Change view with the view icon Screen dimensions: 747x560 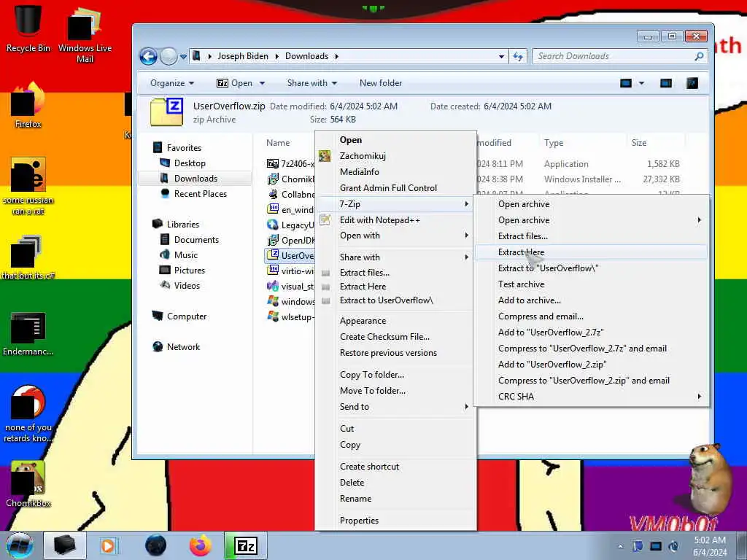click(x=625, y=83)
